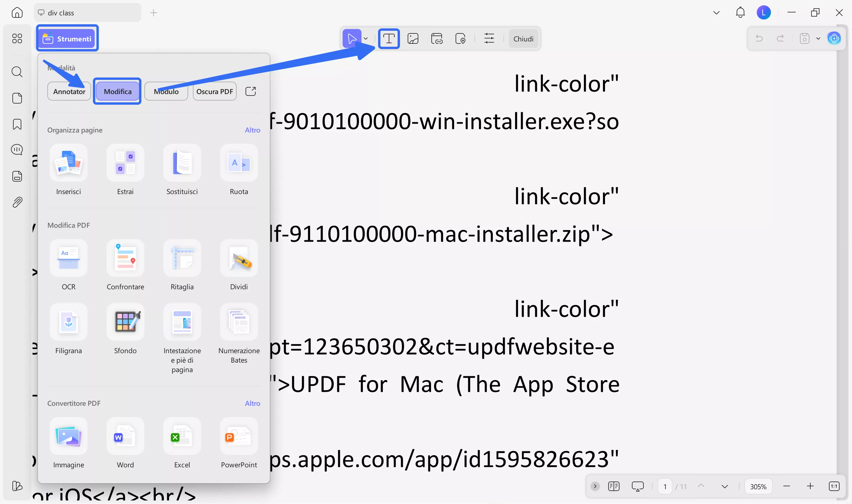This screenshot has width=852, height=504.
Task: Click the search icon in left sidebar
Action: pyautogui.click(x=17, y=72)
